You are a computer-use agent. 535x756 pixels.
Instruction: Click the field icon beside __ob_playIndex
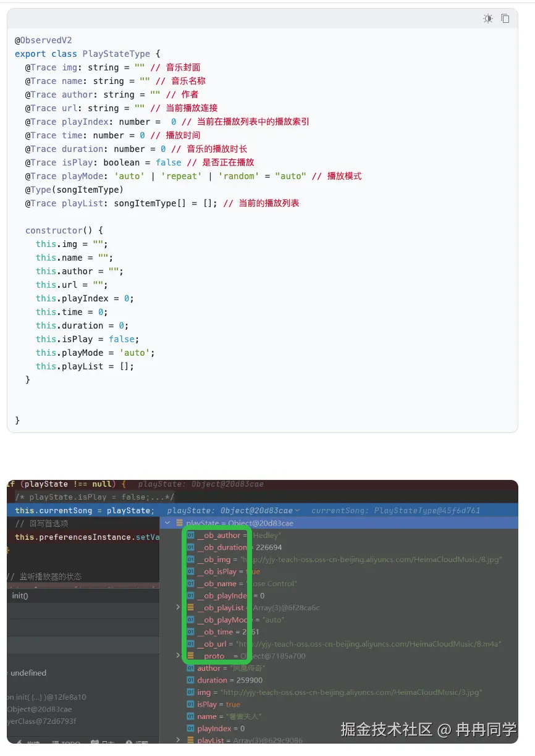(190, 595)
